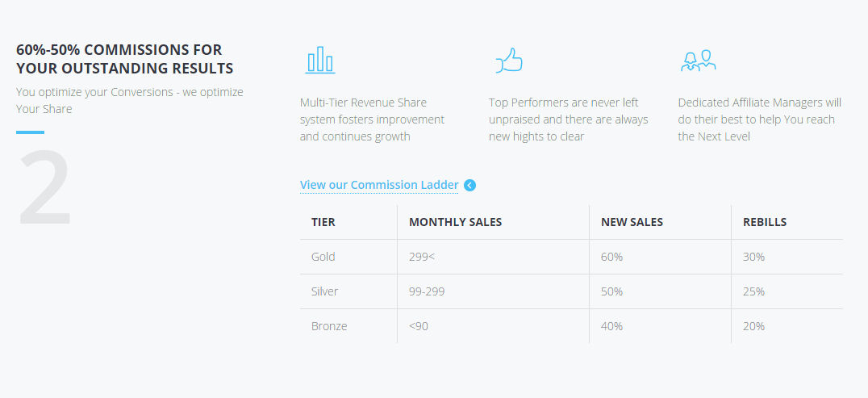Click the TIER column header
This screenshot has height=398, width=868.
click(323, 222)
